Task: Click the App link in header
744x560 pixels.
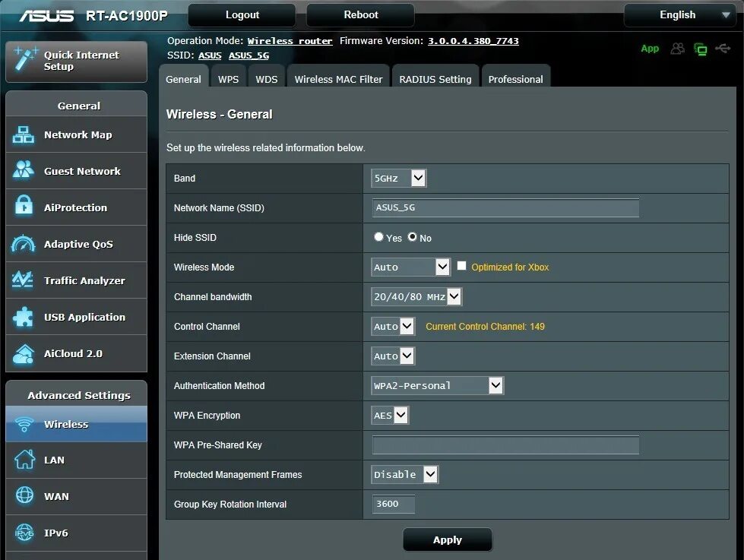Action: pyautogui.click(x=650, y=49)
